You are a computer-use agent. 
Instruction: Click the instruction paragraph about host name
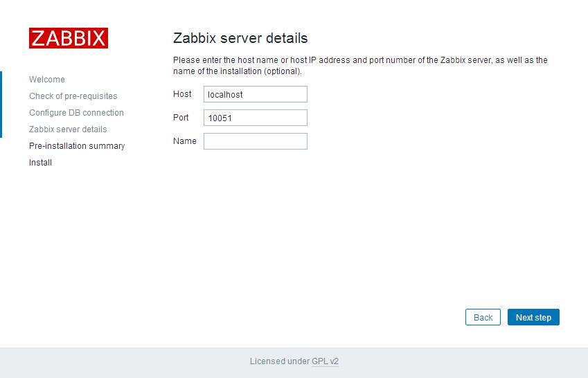click(360, 65)
